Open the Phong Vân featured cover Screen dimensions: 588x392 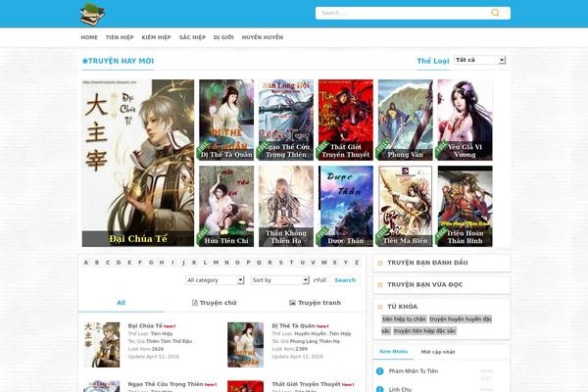point(406,120)
